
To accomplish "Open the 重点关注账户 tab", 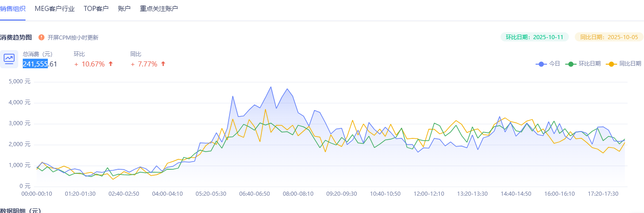I will click(159, 9).
